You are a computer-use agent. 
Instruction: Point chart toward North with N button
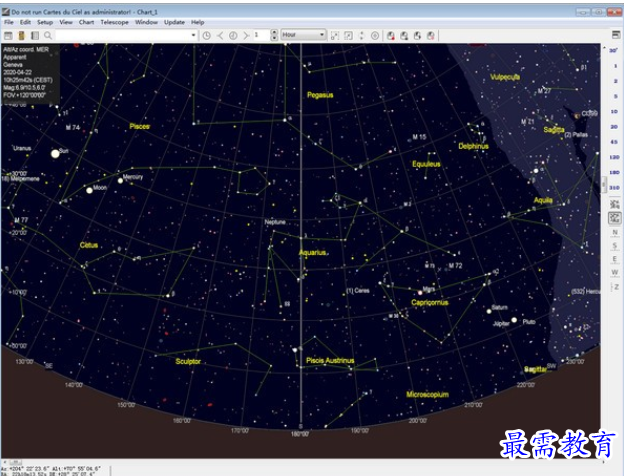(x=615, y=232)
